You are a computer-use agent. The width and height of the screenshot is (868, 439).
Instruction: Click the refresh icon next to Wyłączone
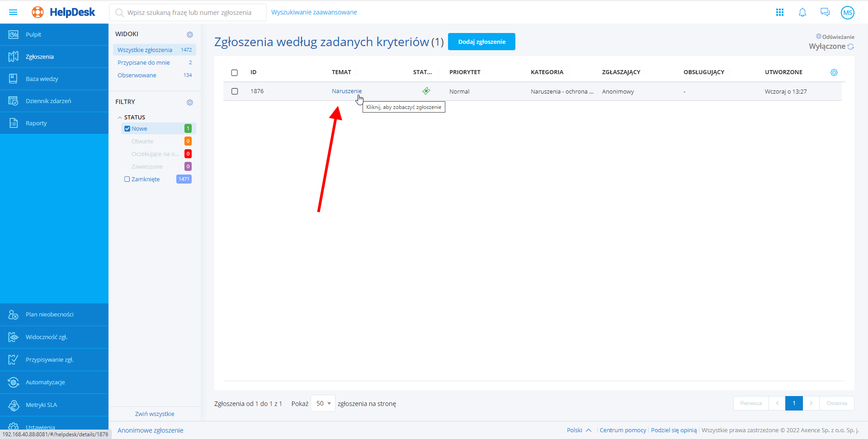pyautogui.click(x=851, y=47)
